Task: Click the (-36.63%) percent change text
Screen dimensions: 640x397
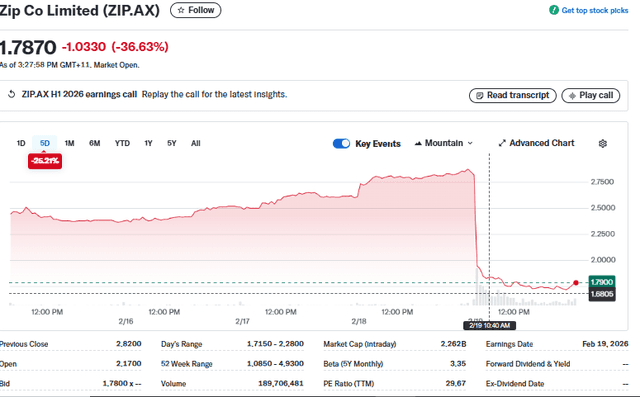Action: 140,47
